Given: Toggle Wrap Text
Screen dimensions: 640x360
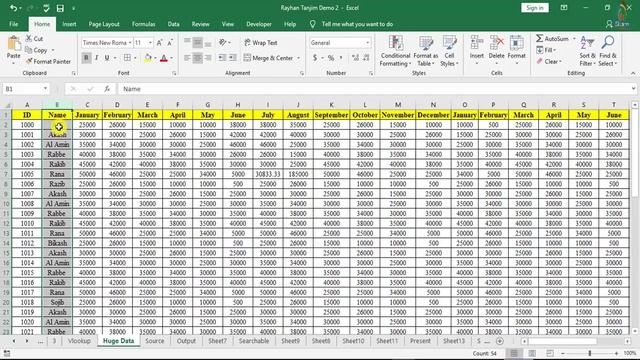Looking at the screenshot, I should point(260,42).
